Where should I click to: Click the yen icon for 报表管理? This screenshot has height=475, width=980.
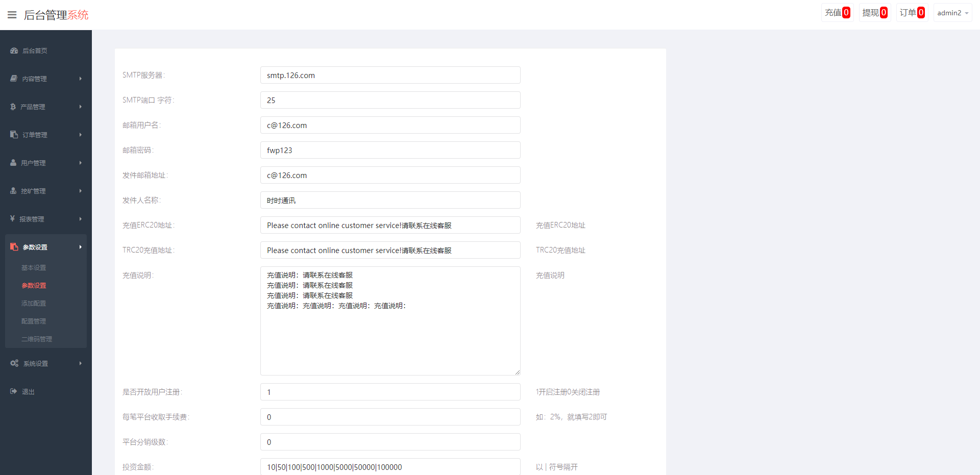tap(12, 219)
